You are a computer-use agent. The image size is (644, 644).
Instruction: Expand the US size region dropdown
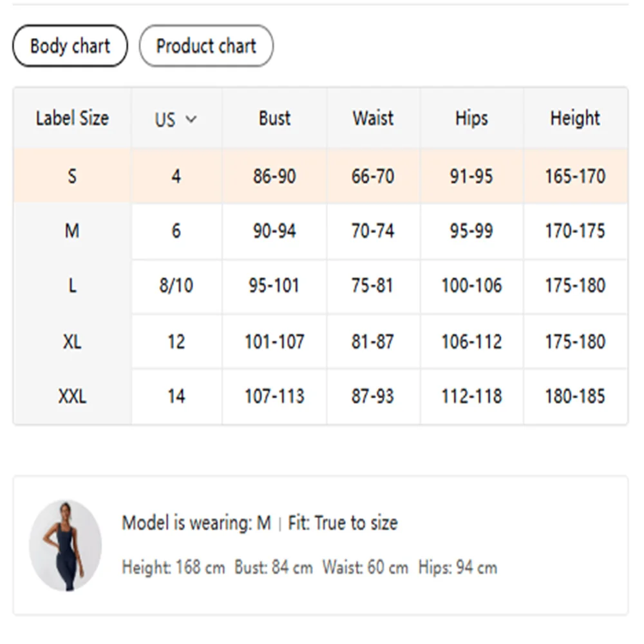click(x=176, y=119)
